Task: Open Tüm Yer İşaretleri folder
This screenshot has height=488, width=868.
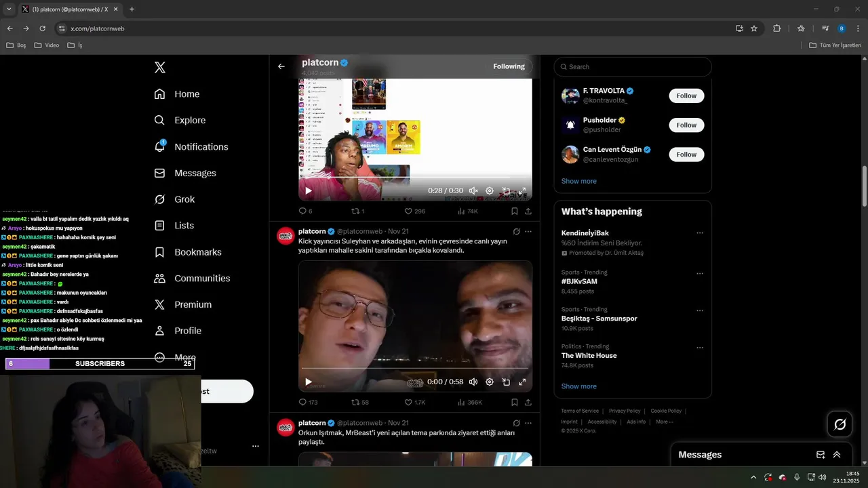Action: click(x=835, y=45)
